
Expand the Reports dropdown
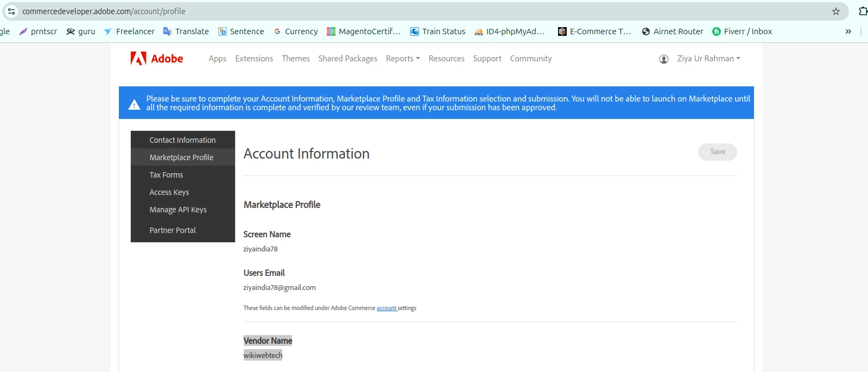(403, 59)
